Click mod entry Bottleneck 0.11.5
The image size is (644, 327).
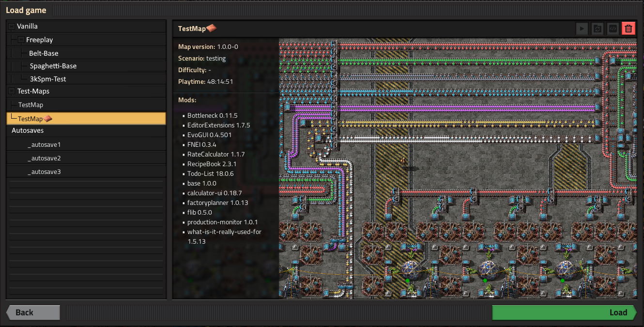click(213, 115)
